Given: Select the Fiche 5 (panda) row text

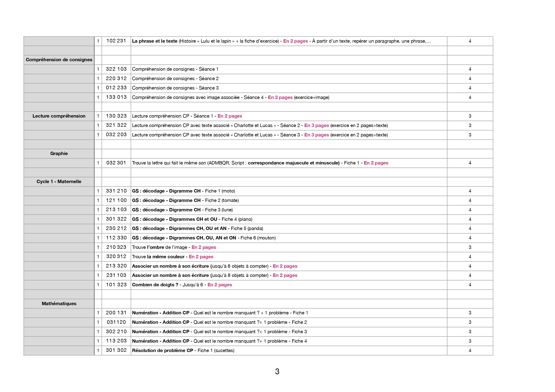Looking at the screenshot, I should 197,228.
